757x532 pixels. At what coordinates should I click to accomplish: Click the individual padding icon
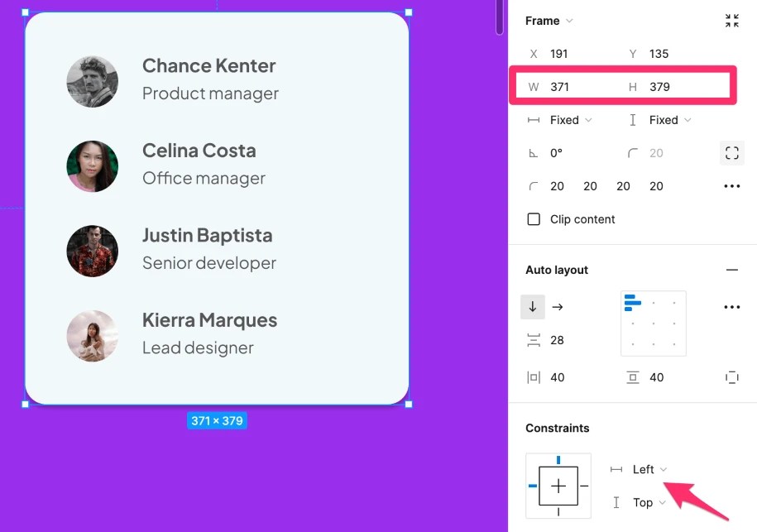(731, 377)
